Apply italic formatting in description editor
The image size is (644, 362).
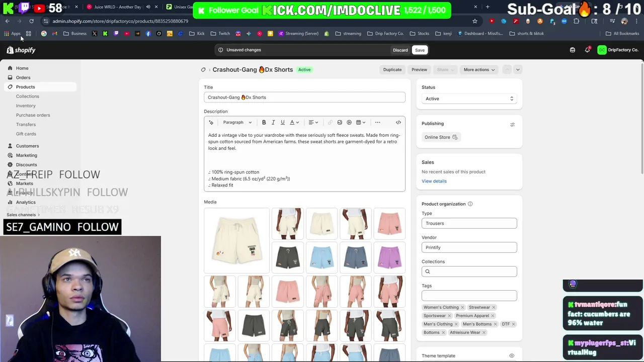[x=273, y=122]
